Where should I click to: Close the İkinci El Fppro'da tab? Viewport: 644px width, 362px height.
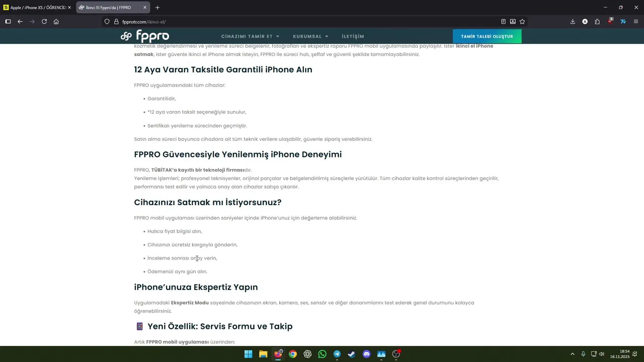click(x=145, y=8)
